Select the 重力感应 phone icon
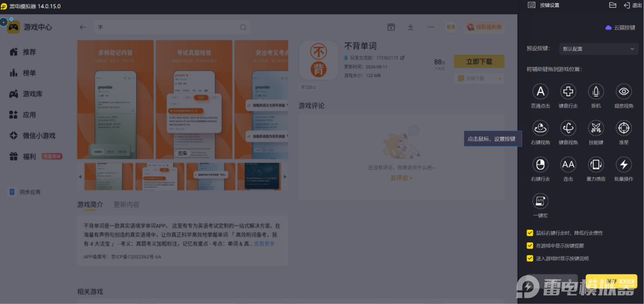This screenshot has height=304, width=644. [596, 164]
